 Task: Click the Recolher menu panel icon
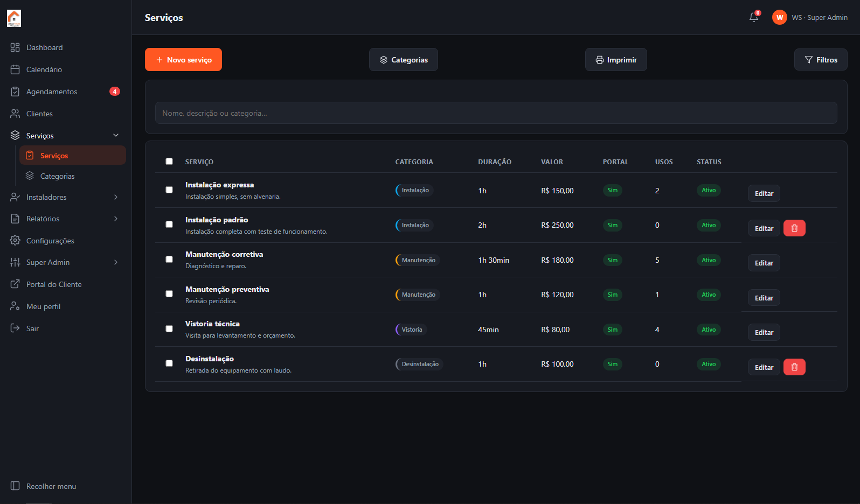coord(15,486)
